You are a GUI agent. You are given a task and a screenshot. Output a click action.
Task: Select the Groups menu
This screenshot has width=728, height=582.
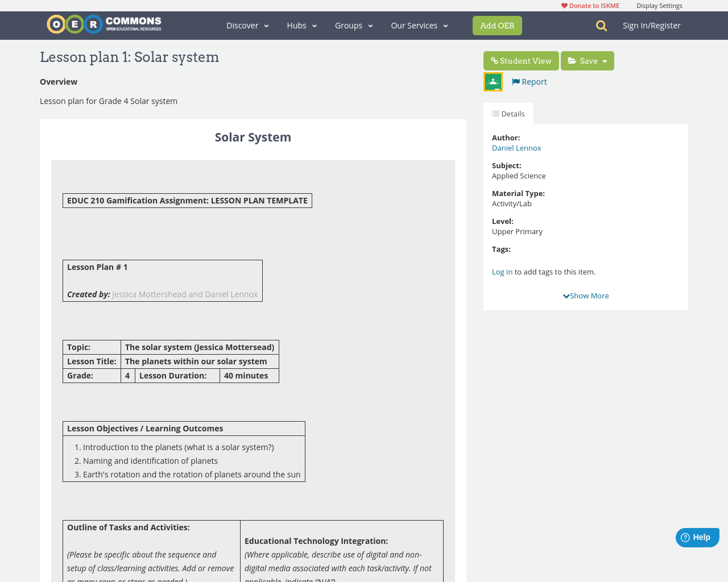click(353, 24)
